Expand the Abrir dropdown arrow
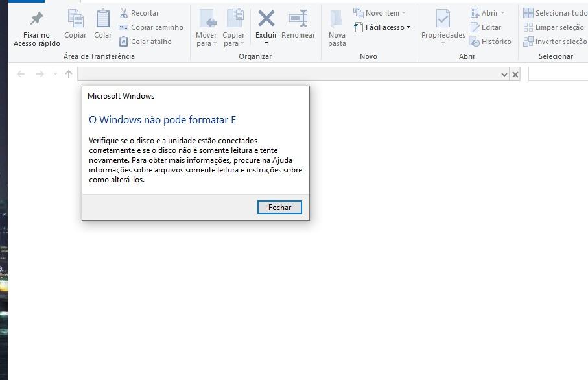588x380 pixels. point(503,13)
